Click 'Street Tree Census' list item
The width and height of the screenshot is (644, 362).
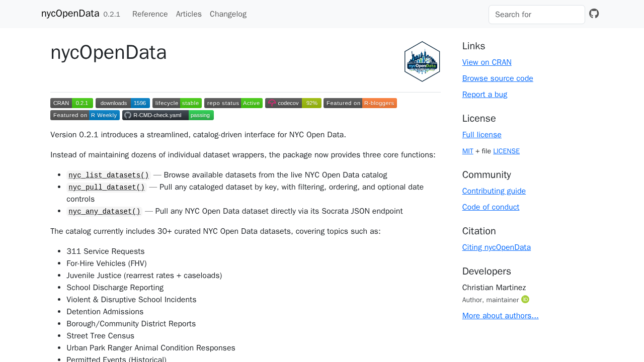[101, 336]
